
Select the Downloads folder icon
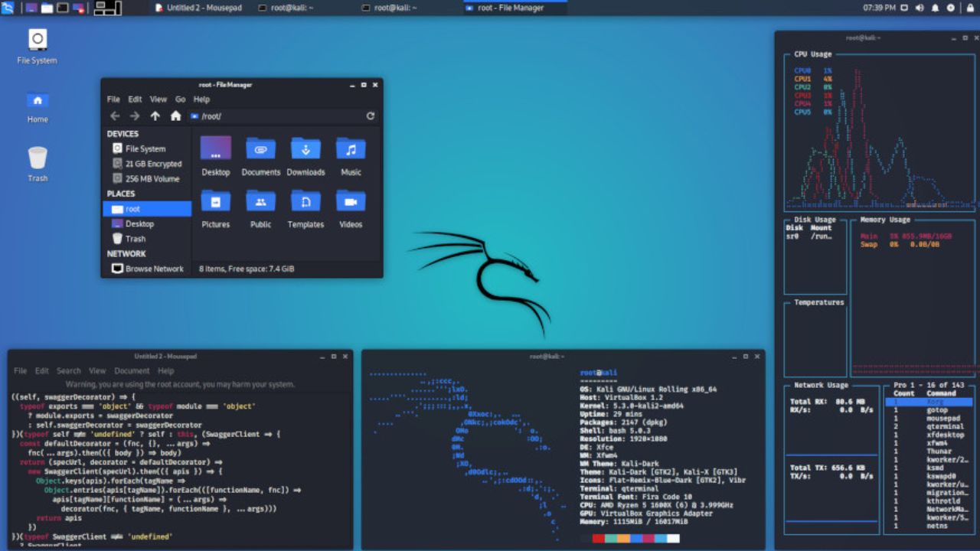[306, 156]
